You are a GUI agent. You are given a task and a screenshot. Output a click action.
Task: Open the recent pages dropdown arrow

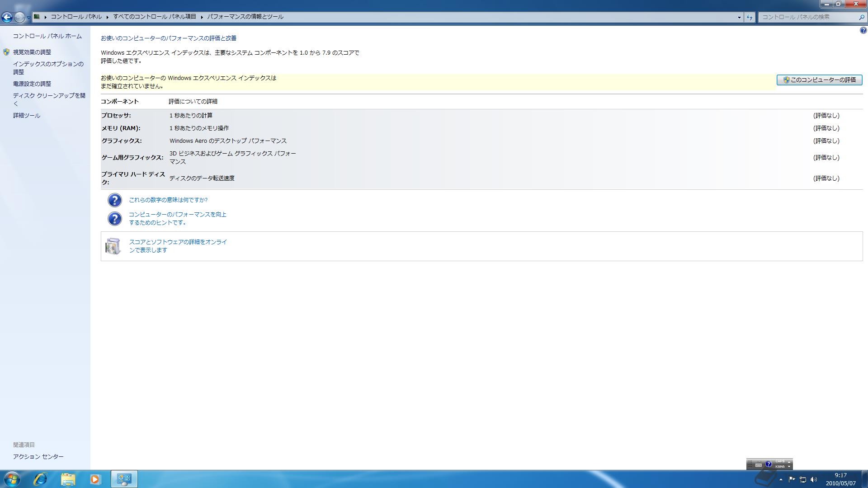click(x=28, y=17)
